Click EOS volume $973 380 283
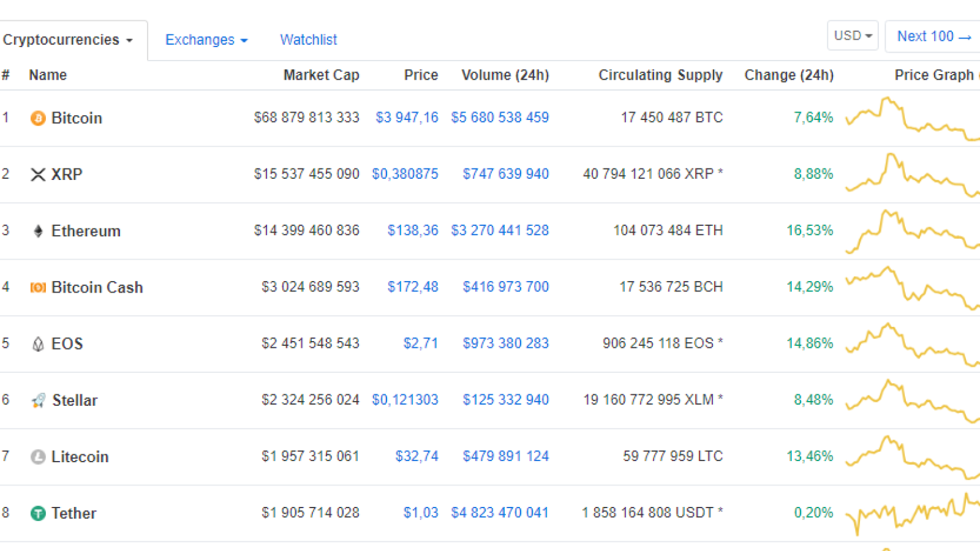Screen dimensions: 980x551 pyautogui.click(x=506, y=343)
